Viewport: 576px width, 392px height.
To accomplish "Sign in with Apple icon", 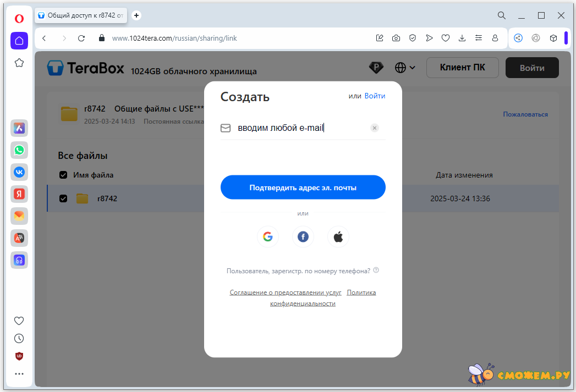I will click(338, 237).
